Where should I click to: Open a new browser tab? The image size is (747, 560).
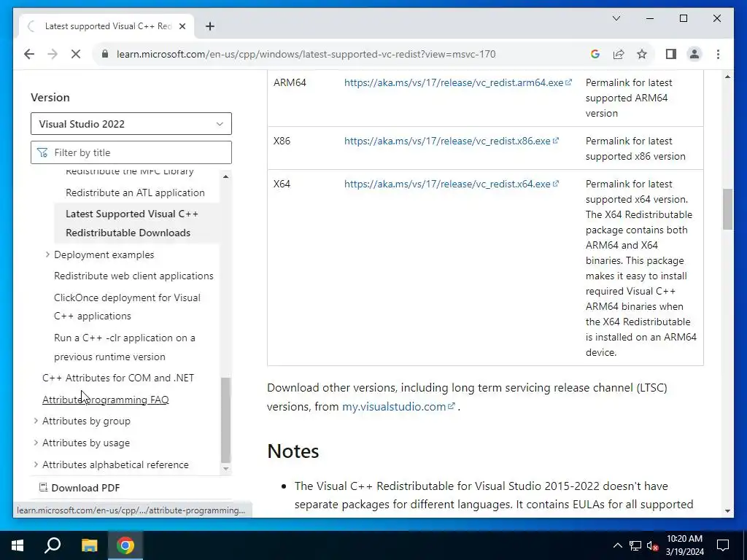[x=210, y=26]
